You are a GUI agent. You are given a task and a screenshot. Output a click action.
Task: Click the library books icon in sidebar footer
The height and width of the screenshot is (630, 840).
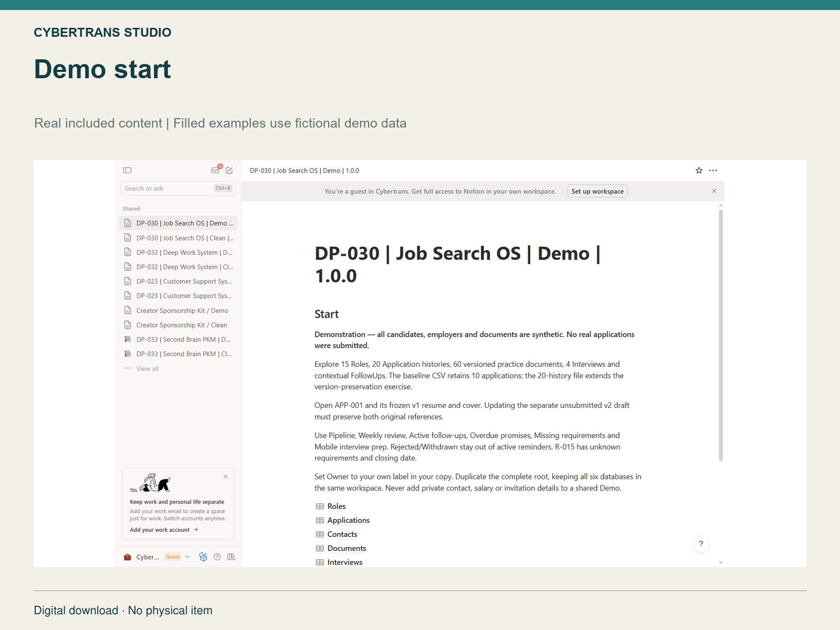pos(231,557)
